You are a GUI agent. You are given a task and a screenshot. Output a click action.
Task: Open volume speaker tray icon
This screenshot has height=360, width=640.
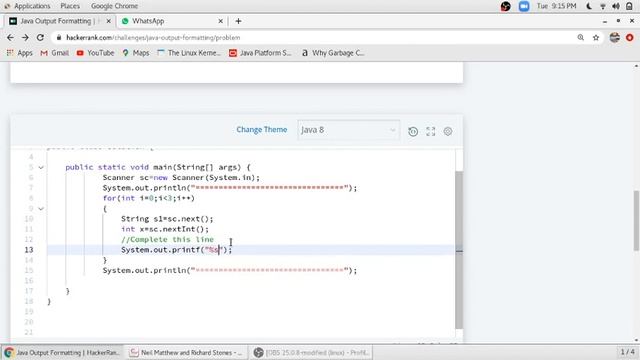pyautogui.click(x=616, y=6)
